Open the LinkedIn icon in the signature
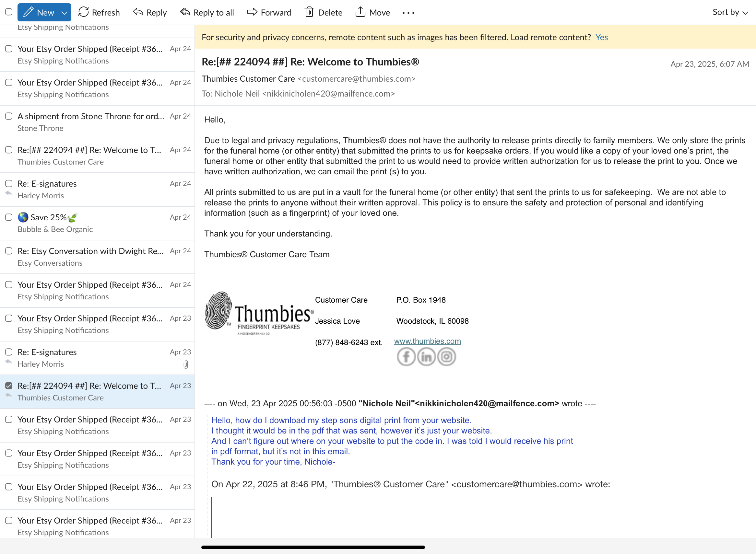 point(426,356)
